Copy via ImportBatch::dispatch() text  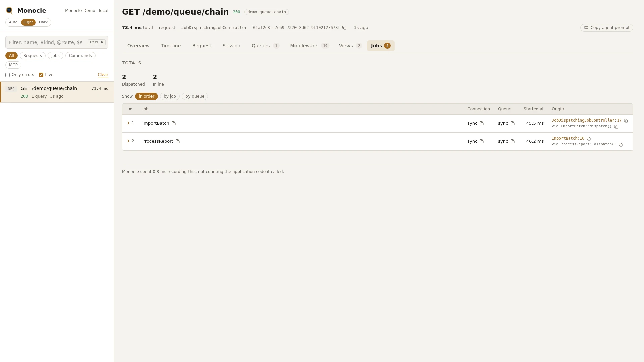click(616, 127)
